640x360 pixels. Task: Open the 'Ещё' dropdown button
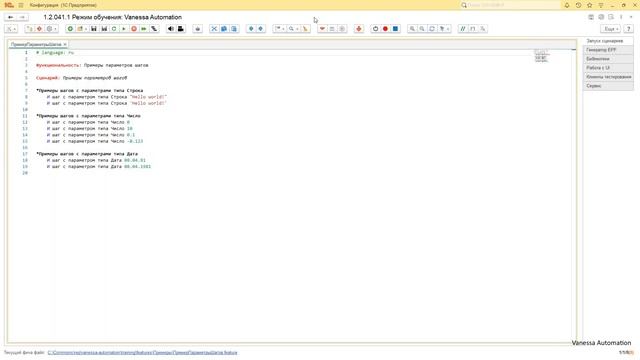[x=611, y=29]
